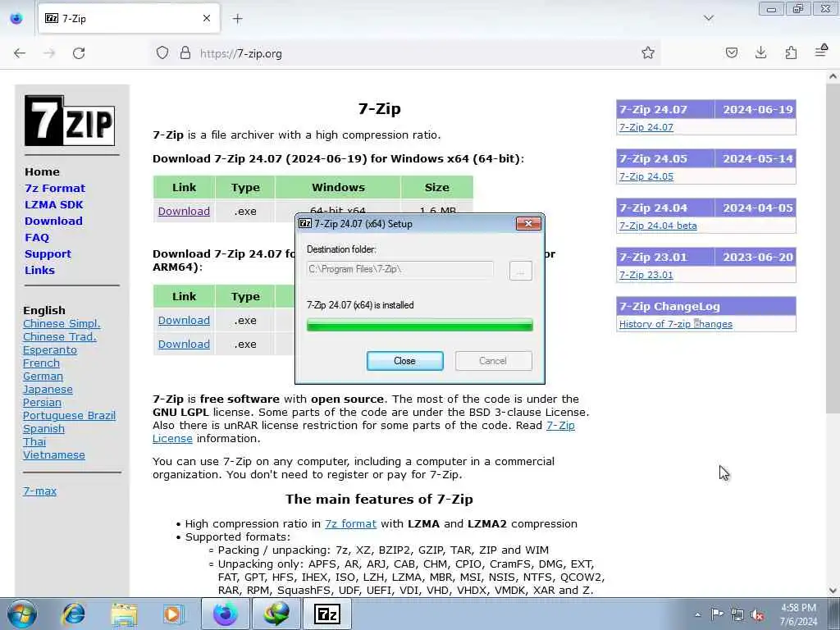Viewport: 840px width, 630px height.
Task: Click the browse folder ellipsis button
Action: 520,271
